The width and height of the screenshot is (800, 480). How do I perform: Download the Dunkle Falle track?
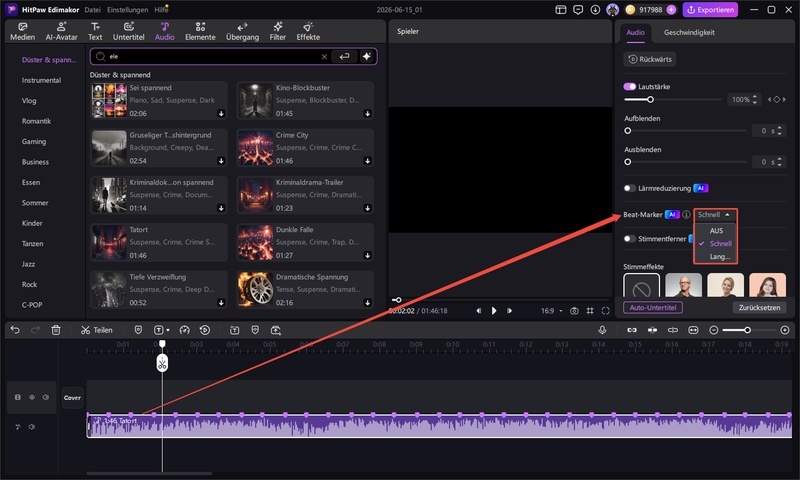pyautogui.click(x=367, y=256)
